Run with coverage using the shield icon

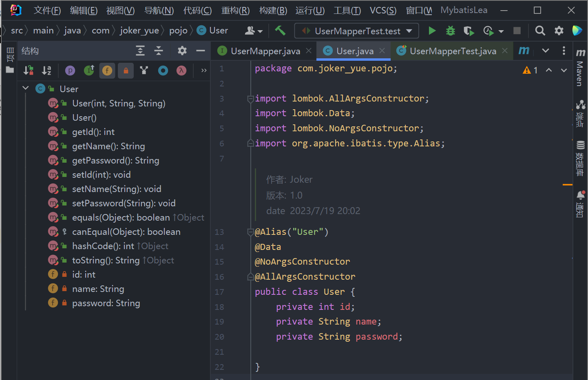469,31
